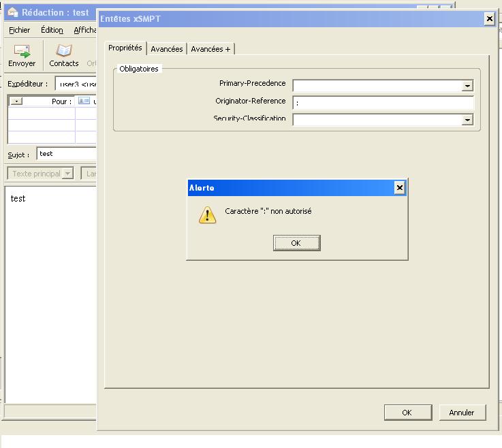Open the Édition menu

coord(52,30)
